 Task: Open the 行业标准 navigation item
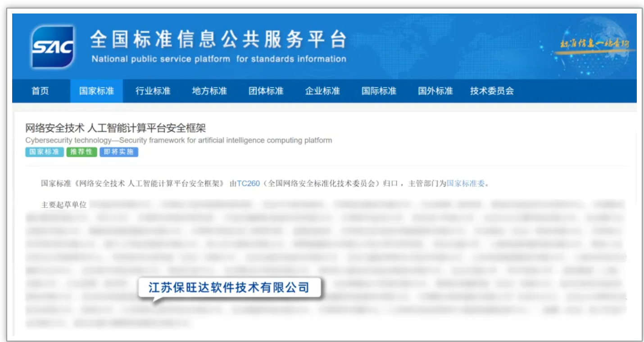pos(153,91)
